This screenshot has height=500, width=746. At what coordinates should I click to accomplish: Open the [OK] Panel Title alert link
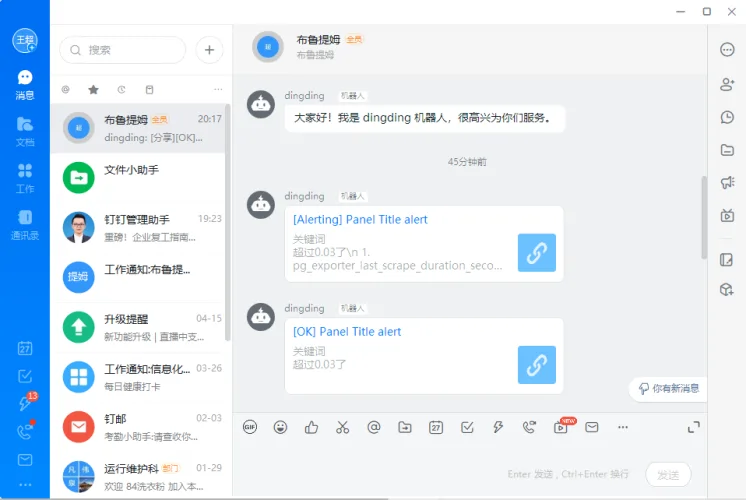pyautogui.click(x=347, y=332)
